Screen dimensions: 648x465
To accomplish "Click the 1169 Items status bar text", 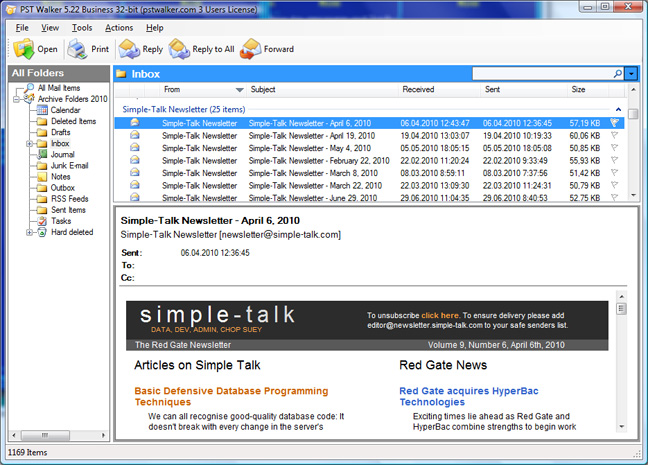I will coord(27,453).
